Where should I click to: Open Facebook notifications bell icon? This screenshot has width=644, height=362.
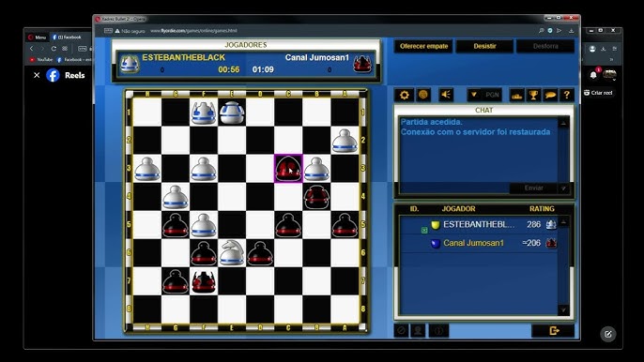593,75
